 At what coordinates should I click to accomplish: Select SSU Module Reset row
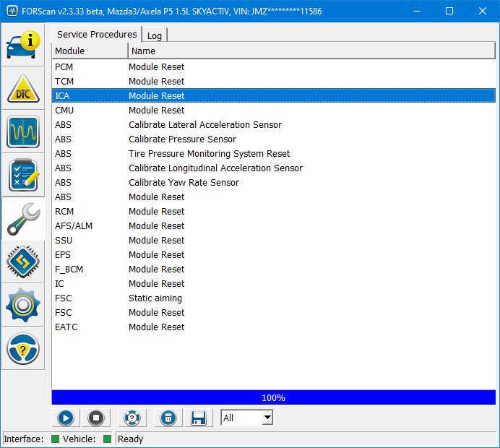pos(274,241)
